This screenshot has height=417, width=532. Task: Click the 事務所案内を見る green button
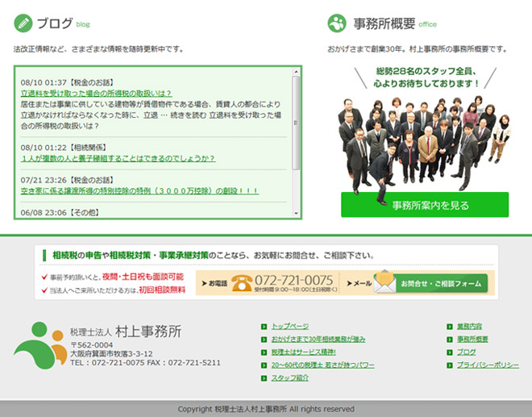(425, 205)
